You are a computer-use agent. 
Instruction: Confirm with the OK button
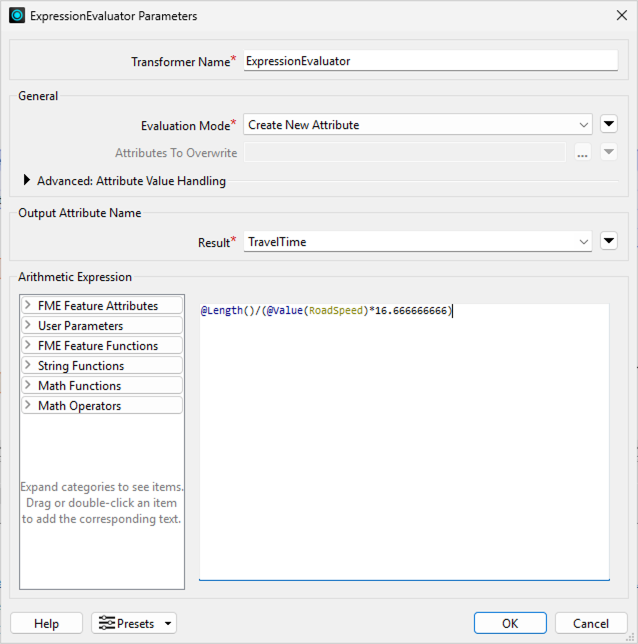click(510, 623)
